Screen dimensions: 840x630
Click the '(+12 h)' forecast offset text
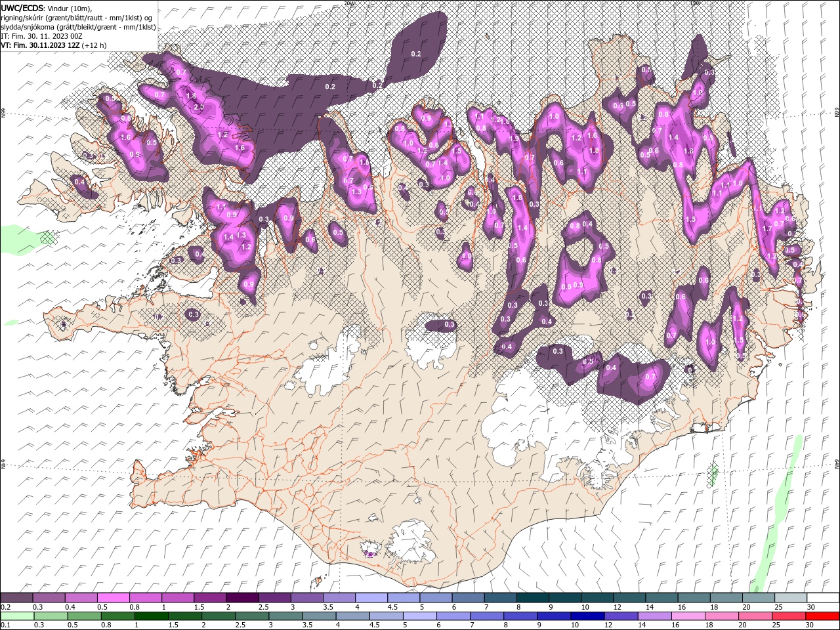[94, 45]
